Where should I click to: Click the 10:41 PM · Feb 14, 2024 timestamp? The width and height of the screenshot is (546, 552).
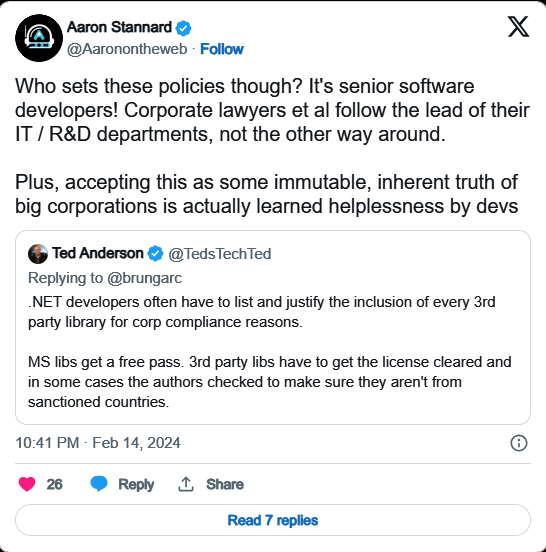[x=98, y=443]
